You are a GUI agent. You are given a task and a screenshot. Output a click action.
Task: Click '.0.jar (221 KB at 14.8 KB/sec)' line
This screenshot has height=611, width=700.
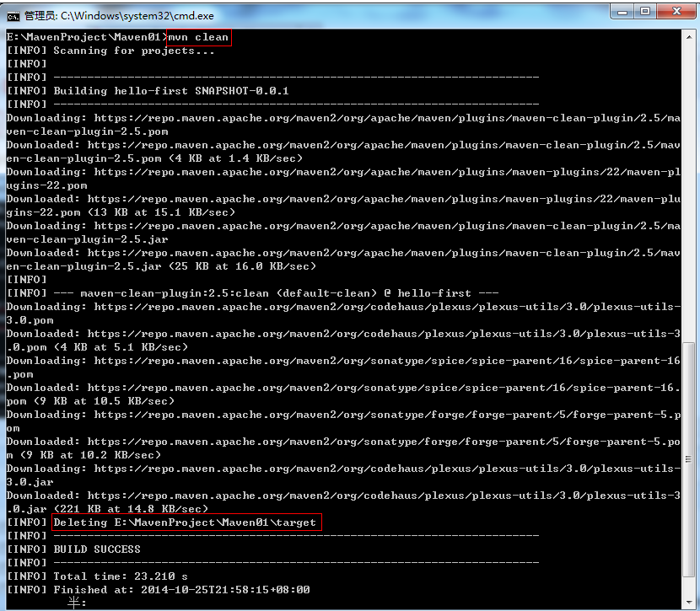(108, 509)
